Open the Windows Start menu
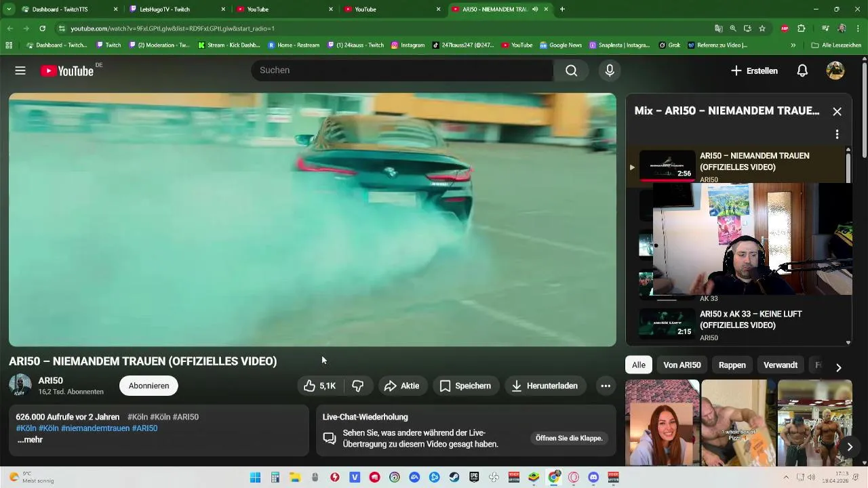Image resolution: width=868 pixels, height=488 pixels. pyautogui.click(x=255, y=477)
